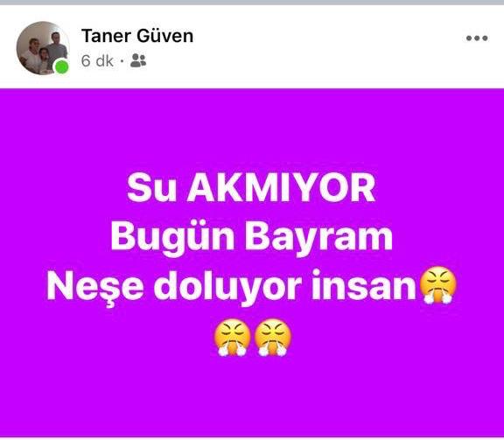Viewport: 504px width, 440px height.
Task: Click the friends audience icon beside 6 dk
Action: click(138, 60)
